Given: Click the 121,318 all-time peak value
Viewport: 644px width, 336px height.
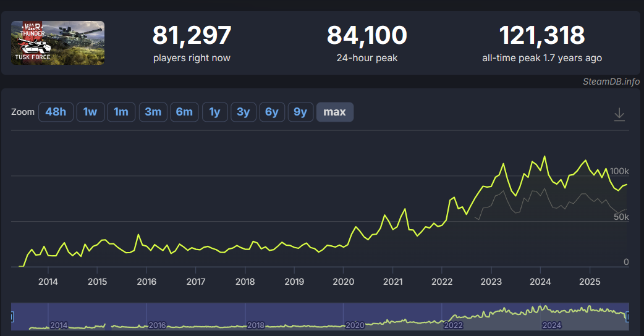Looking at the screenshot, I should coord(542,35).
